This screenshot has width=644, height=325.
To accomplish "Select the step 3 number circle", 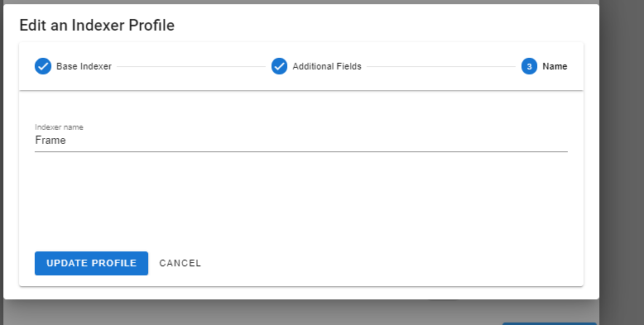I will tap(529, 66).
